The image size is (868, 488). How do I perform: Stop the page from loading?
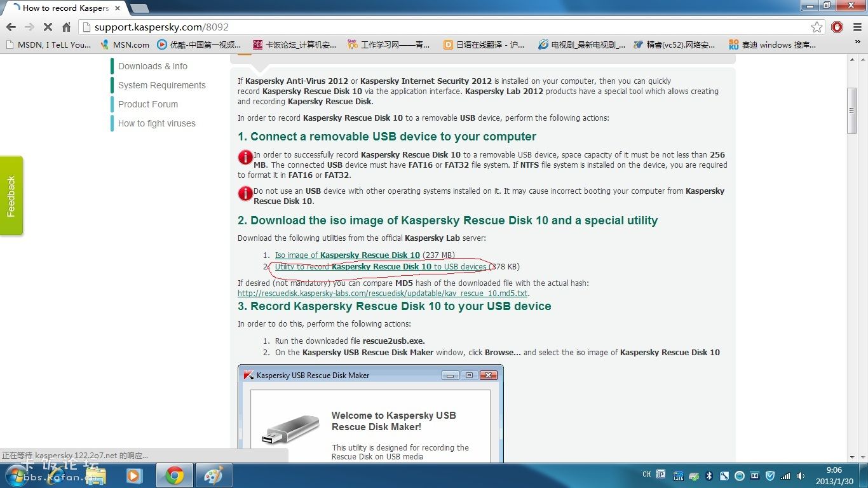(x=48, y=27)
